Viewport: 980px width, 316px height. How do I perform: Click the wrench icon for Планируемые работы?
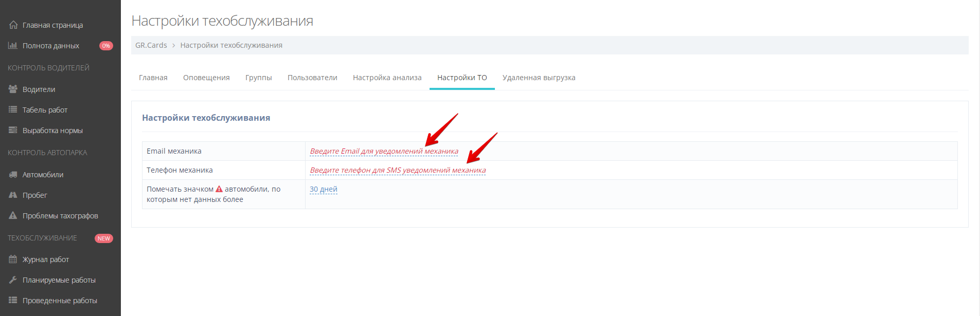click(13, 280)
